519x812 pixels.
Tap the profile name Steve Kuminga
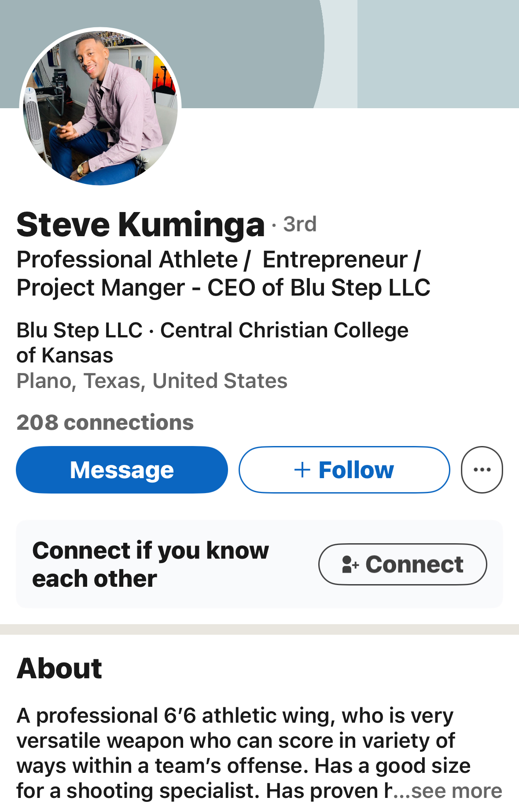tap(140, 224)
